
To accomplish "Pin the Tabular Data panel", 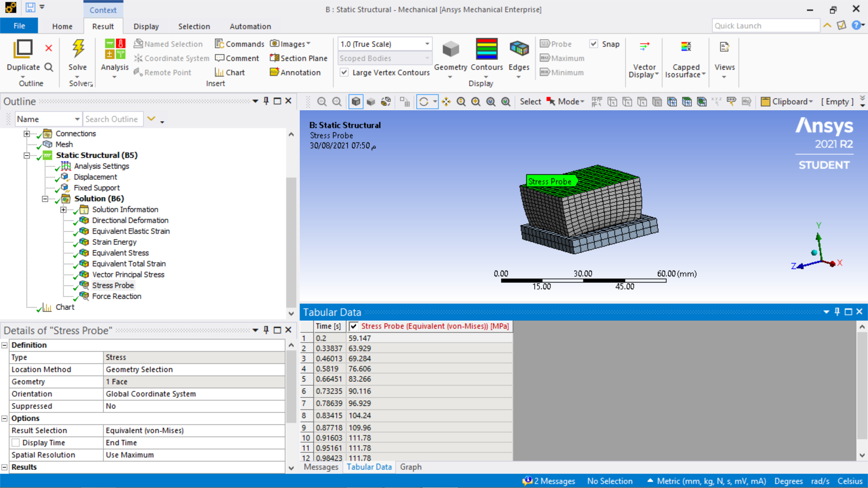I will pyautogui.click(x=837, y=312).
